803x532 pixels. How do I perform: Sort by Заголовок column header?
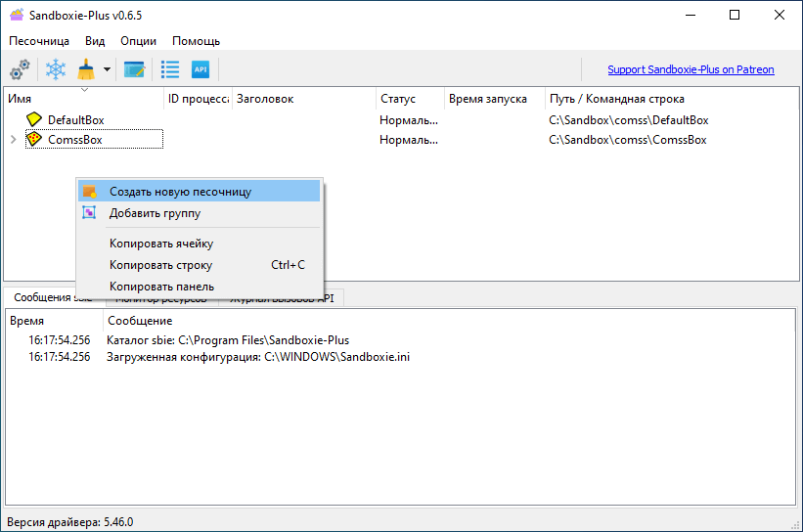pyautogui.click(x=304, y=99)
